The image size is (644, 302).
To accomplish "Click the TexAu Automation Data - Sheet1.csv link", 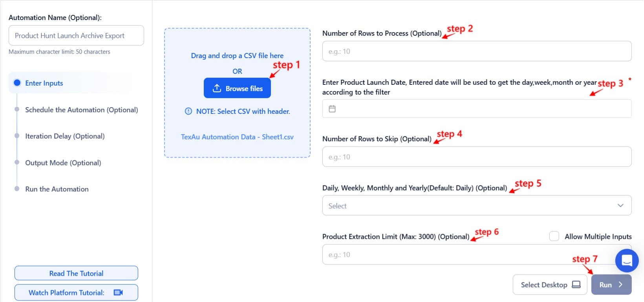I will pos(237,137).
